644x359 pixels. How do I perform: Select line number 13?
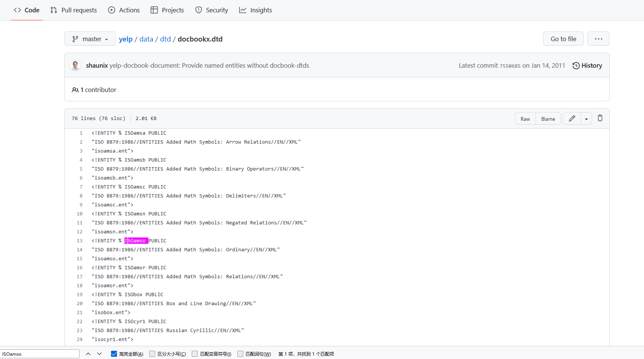[x=80, y=241]
